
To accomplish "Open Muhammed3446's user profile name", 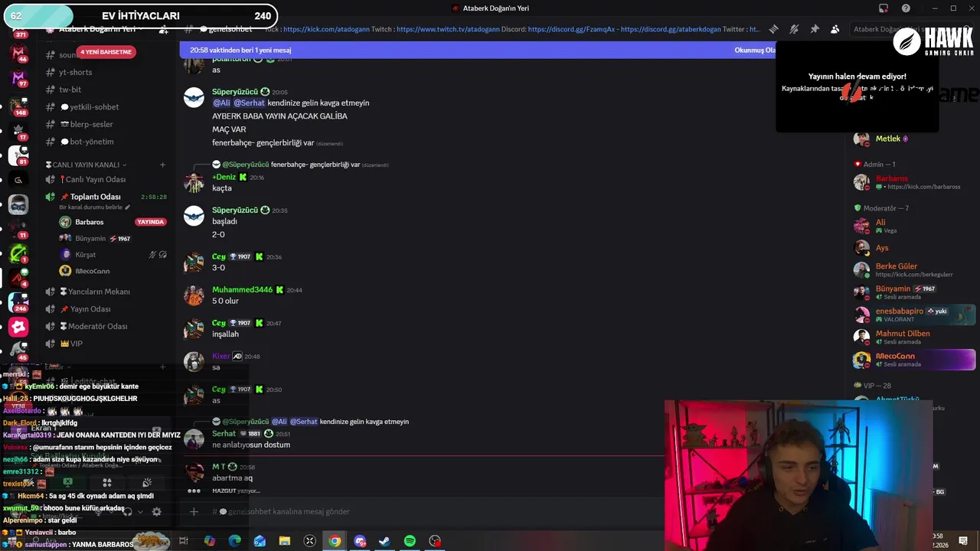I will pos(242,290).
